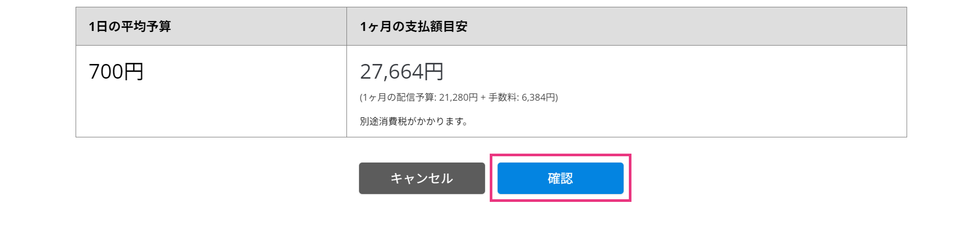980x226 pixels.
Task: Select the 1ヶ月の支払額目安 column header
Action: coord(413,26)
